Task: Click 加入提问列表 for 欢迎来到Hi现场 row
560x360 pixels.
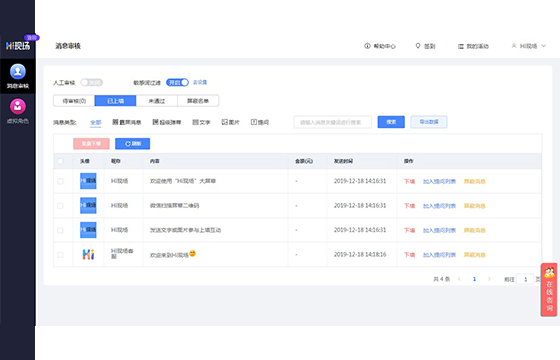Action: [x=439, y=255]
